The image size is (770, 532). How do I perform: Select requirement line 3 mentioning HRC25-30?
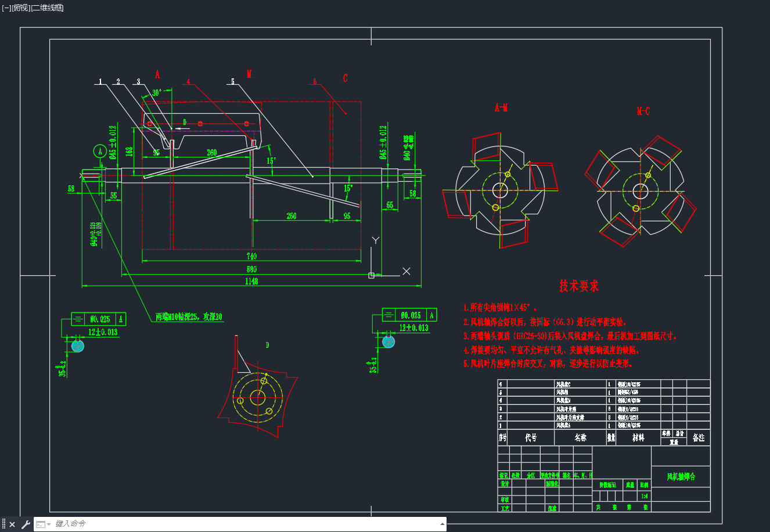coord(570,336)
